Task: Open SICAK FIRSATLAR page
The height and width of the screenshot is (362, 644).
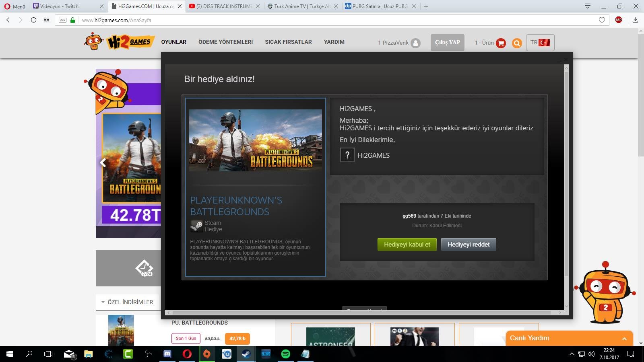Action: (x=288, y=42)
